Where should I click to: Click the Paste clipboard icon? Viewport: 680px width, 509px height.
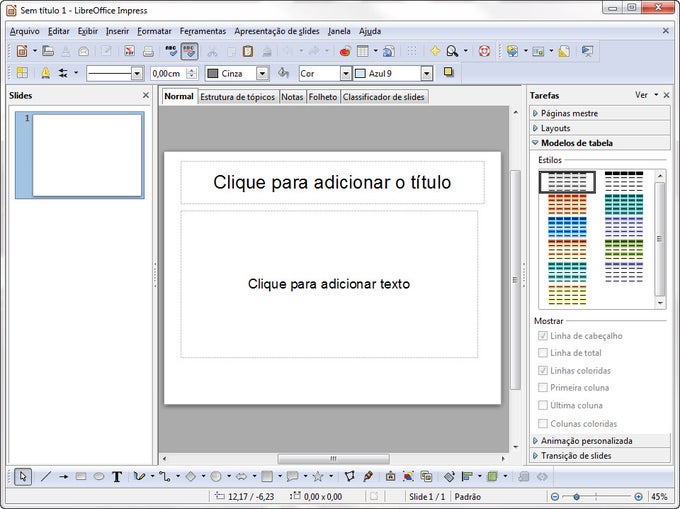tap(248, 51)
